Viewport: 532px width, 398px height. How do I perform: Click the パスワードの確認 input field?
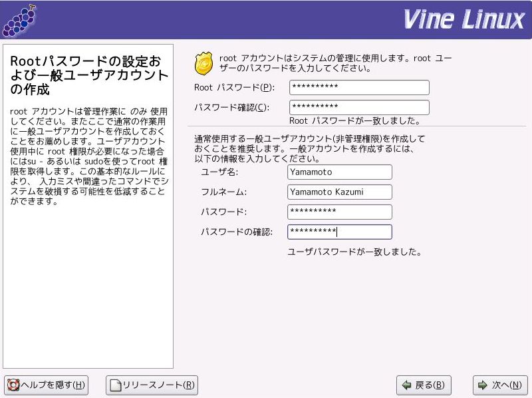coord(340,232)
